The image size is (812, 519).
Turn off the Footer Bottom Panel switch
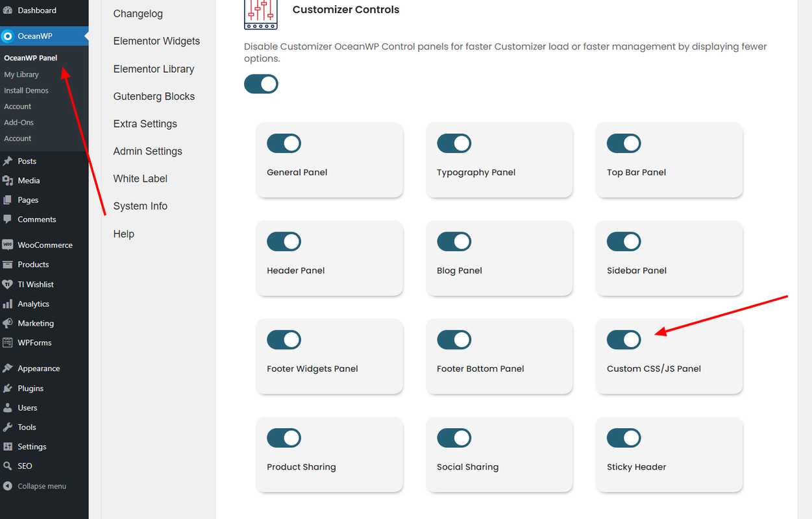(x=454, y=339)
